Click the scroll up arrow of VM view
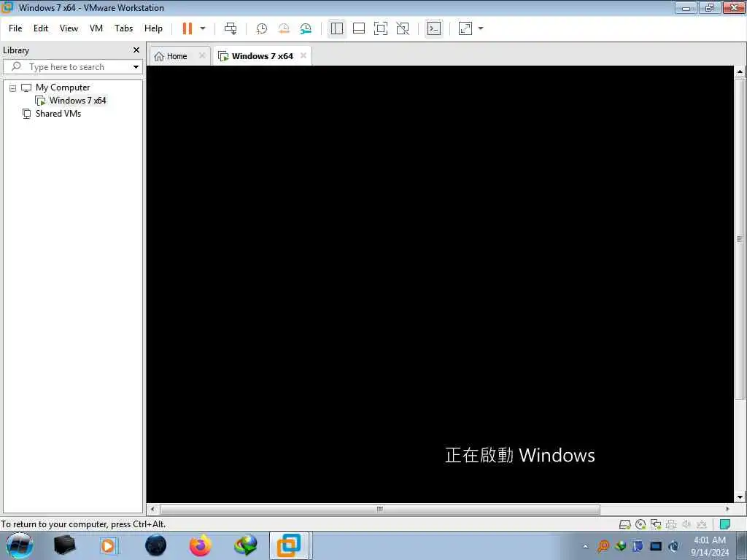The width and height of the screenshot is (747, 560). 740,72
